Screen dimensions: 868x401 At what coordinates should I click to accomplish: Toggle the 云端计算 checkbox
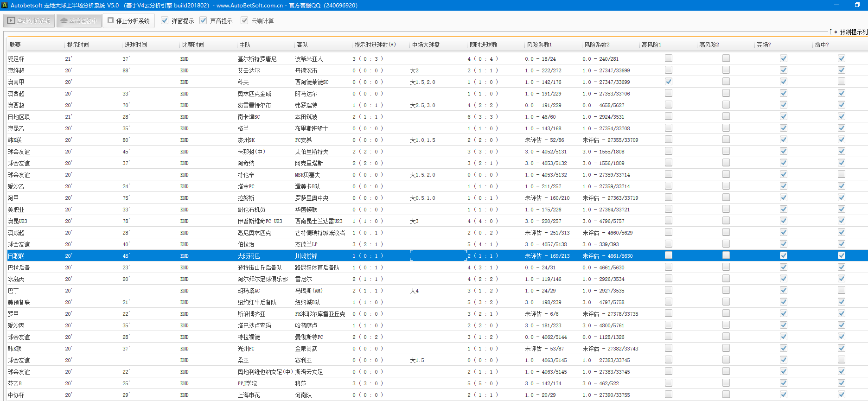pos(244,20)
